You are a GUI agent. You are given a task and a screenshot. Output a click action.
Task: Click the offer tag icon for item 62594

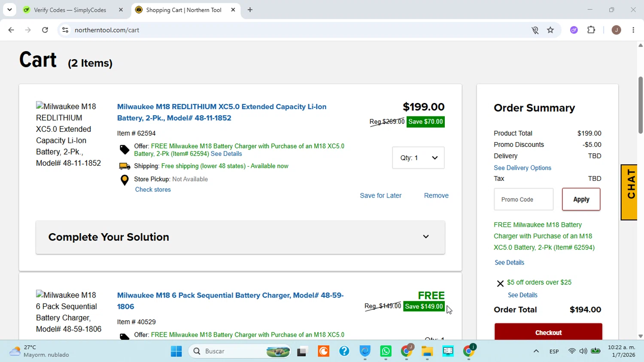coord(124,149)
